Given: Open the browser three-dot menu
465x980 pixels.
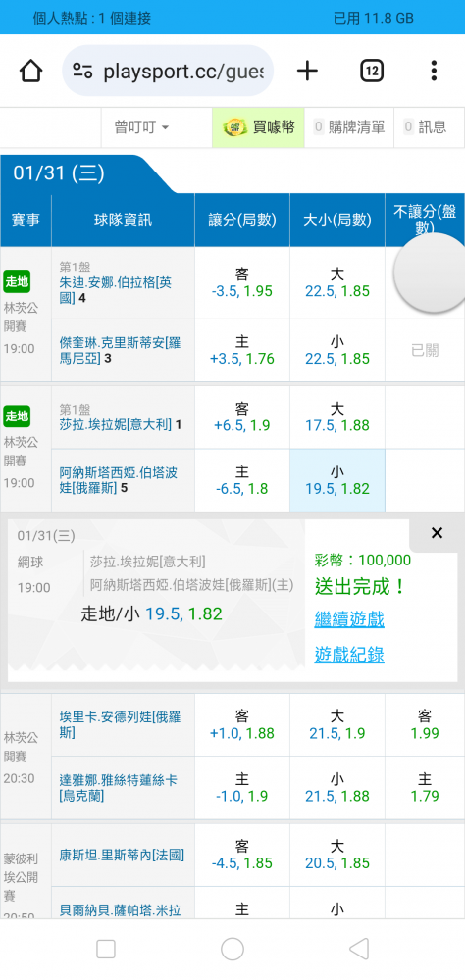Looking at the screenshot, I should pos(433,71).
